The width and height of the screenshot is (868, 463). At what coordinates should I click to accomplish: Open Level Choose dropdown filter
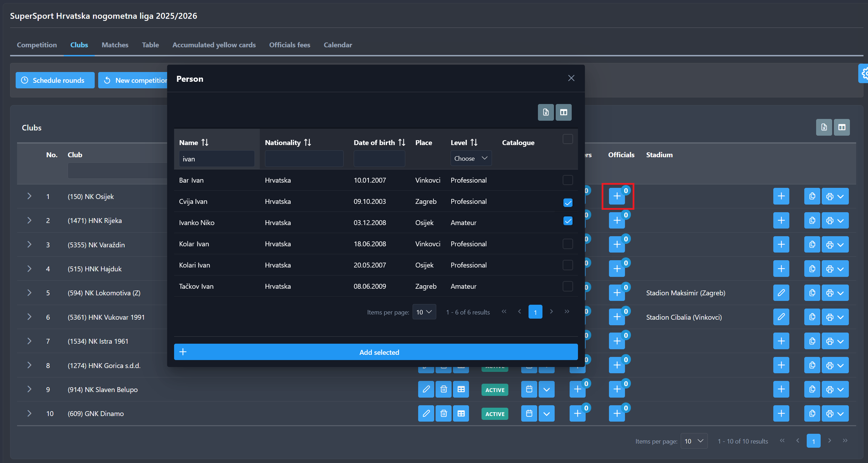(471, 158)
